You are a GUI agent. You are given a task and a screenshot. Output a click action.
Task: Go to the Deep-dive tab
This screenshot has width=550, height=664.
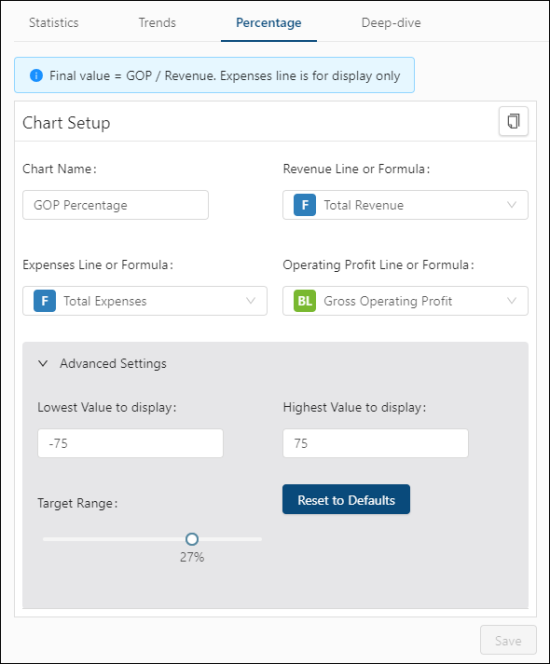[391, 22]
